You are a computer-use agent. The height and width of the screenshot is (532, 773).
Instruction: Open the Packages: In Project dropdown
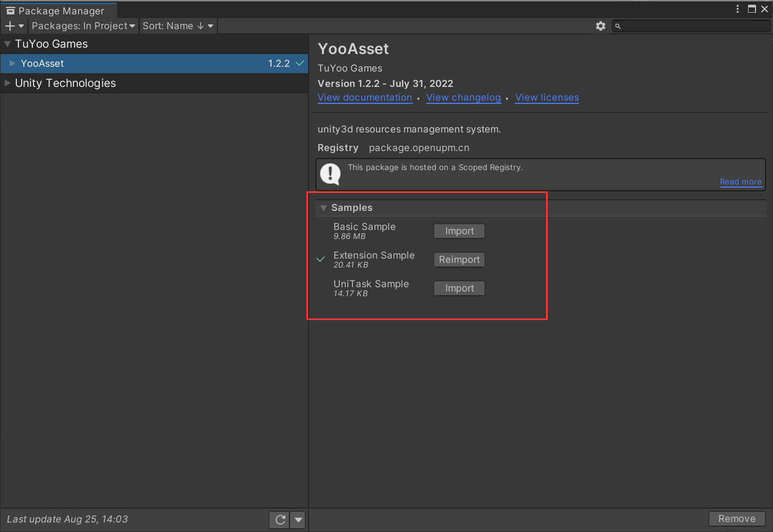click(83, 26)
